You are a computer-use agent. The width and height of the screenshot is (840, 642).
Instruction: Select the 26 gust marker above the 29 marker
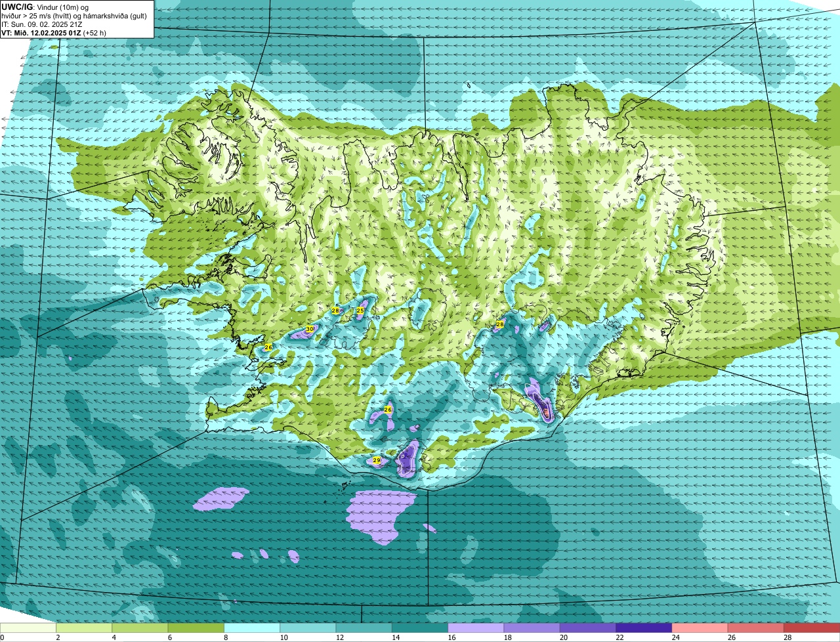coord(388,410)
